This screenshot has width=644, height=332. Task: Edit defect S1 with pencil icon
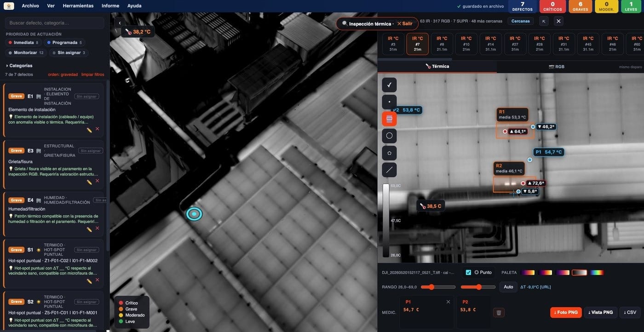tap(89, 281)
